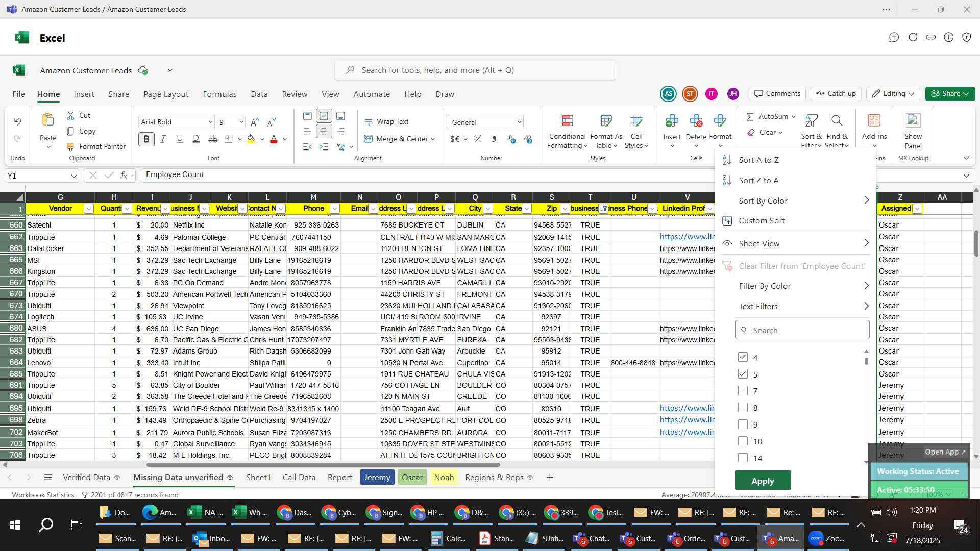Open the Formulas ribbon tab

coord(219,94)
